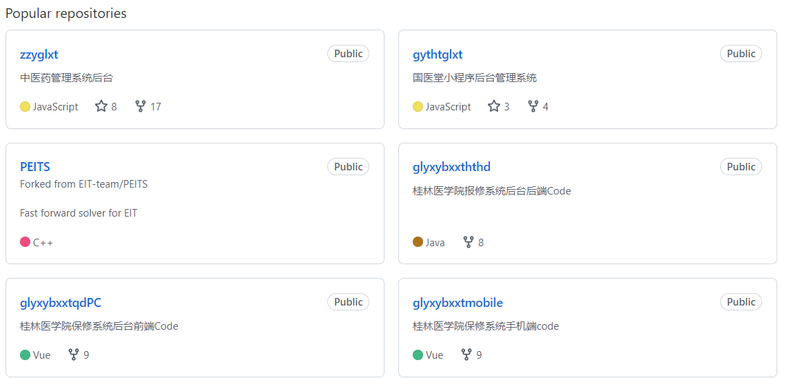Click the '中医药管理系统后台' description
The width and height of the screenshot is (800, 378).
[x=66, y=78]
